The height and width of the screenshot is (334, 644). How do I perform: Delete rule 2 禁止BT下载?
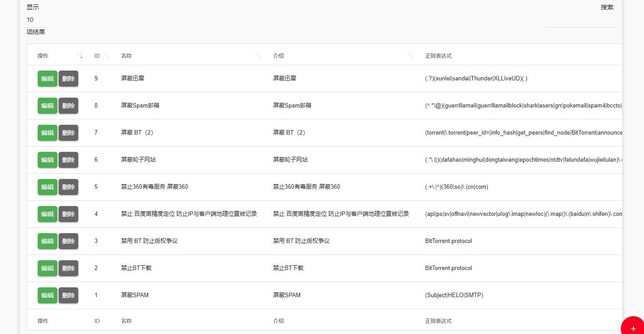coord(68,268)
